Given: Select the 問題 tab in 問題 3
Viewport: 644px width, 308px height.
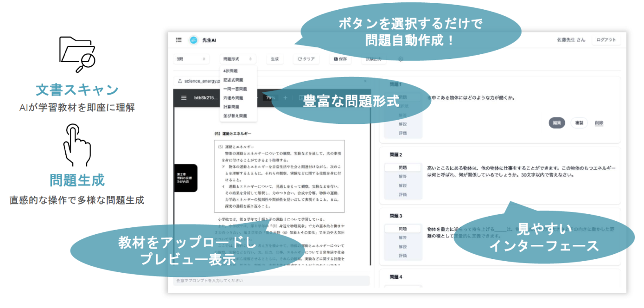Looking at the screenshot, I should [x=403, y=229].
